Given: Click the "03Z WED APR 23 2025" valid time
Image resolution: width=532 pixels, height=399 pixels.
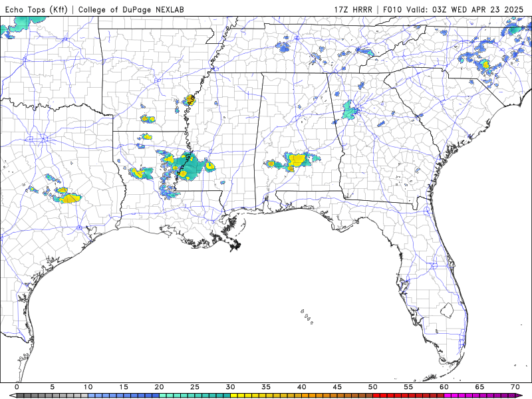Looking at the screenshot, I should pos(477,9).
